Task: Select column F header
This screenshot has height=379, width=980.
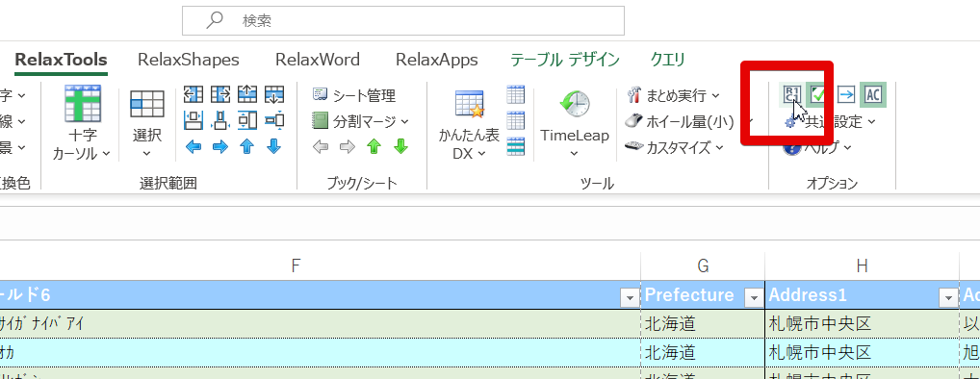Action: 297,266
